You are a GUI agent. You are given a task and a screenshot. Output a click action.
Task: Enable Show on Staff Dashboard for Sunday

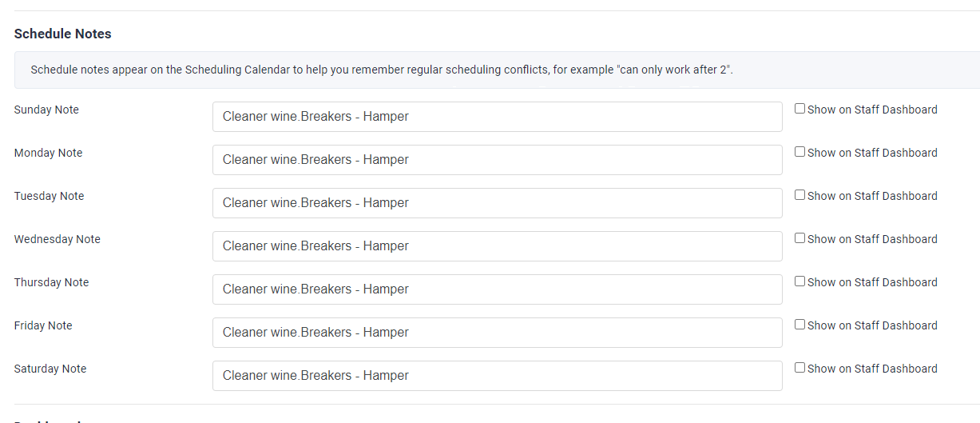[799, 109]
